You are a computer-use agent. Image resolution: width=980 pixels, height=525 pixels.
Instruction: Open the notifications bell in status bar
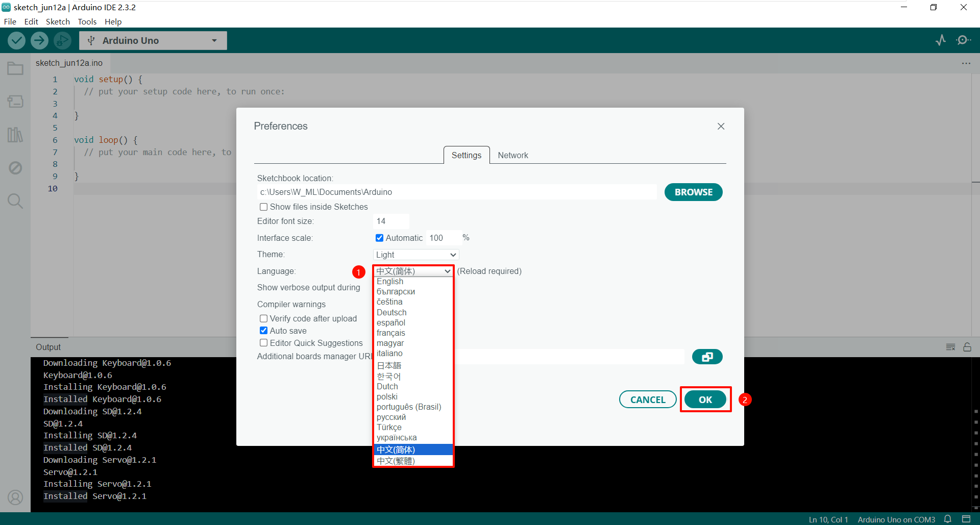[948, 519]
